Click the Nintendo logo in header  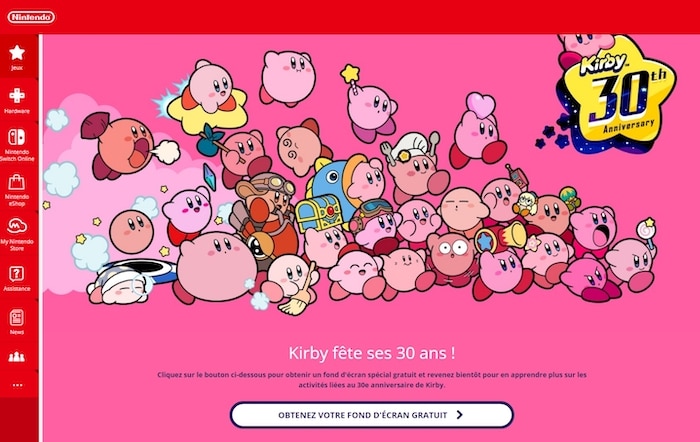coord(31,17)
